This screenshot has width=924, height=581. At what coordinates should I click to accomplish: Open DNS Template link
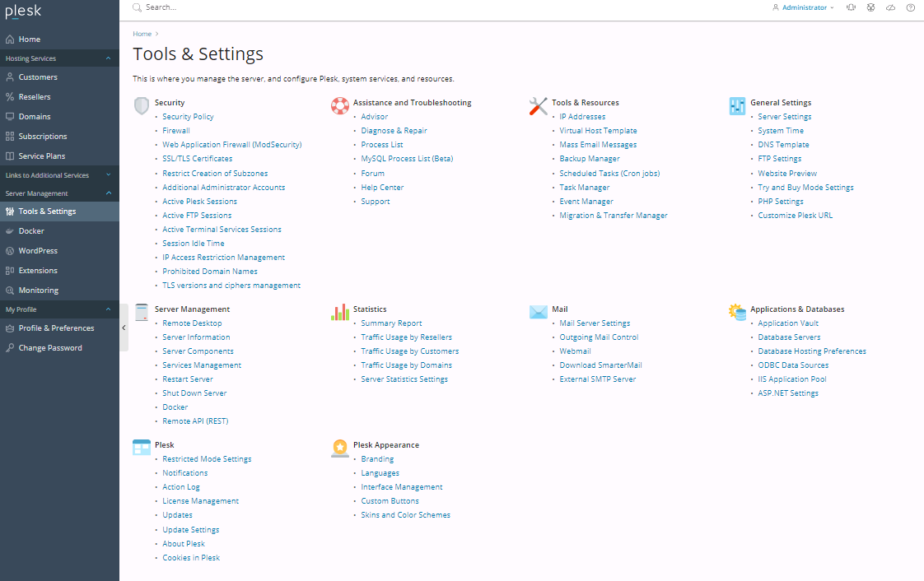784,145
